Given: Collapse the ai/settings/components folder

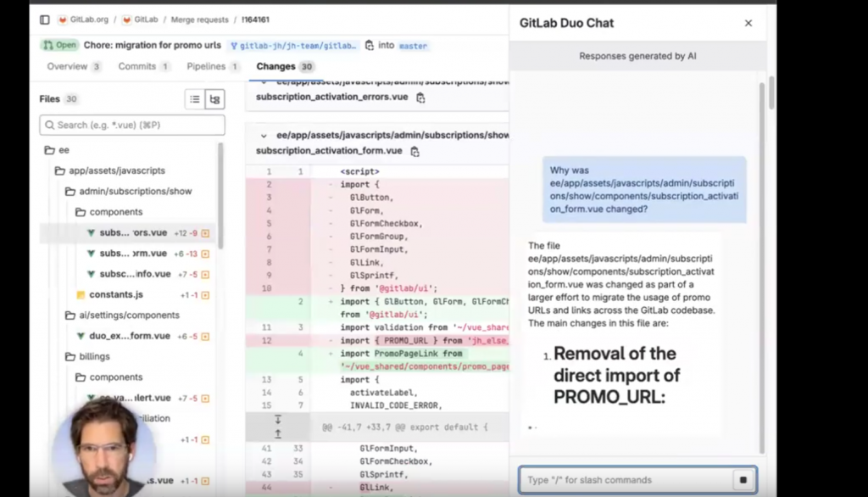Looking at the screenshot, I should (122, 315).
